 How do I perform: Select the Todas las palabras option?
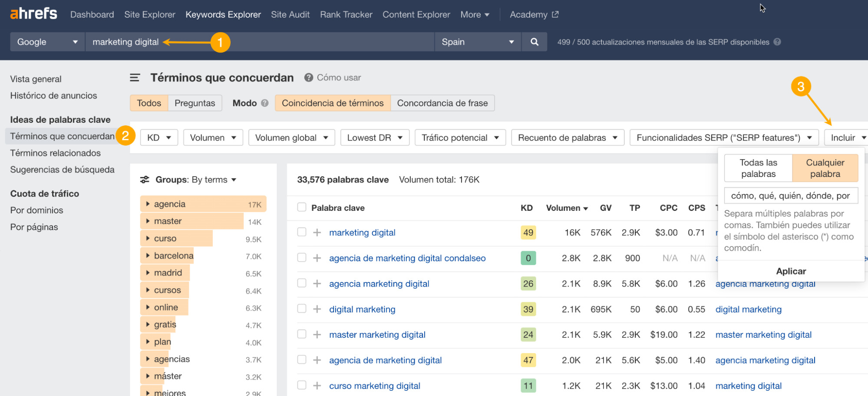coord(758,168)
